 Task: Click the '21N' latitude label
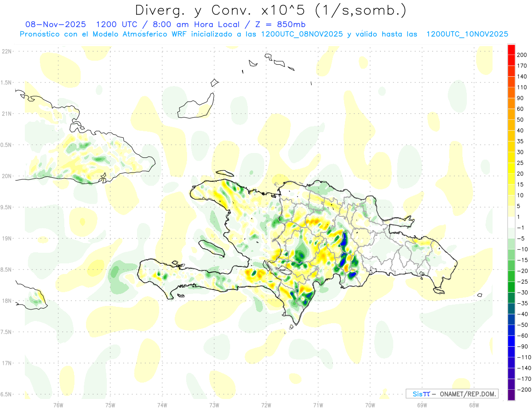point(7,114)
